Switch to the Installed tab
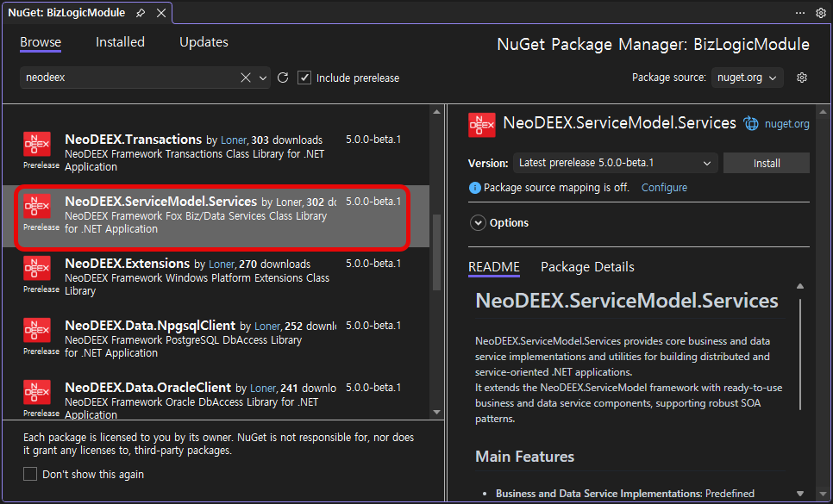Screen dimensions: 833x504 tap(120, 42)
